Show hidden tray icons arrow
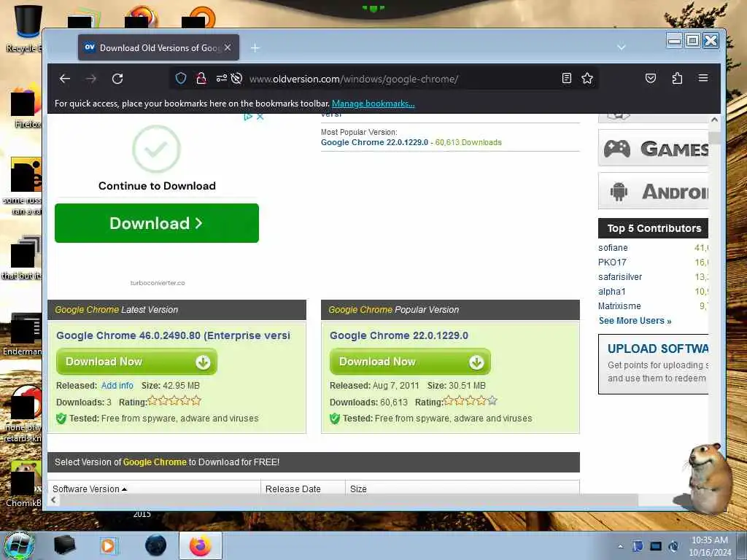The image size is (747, 560). click(x=620, y=546)
